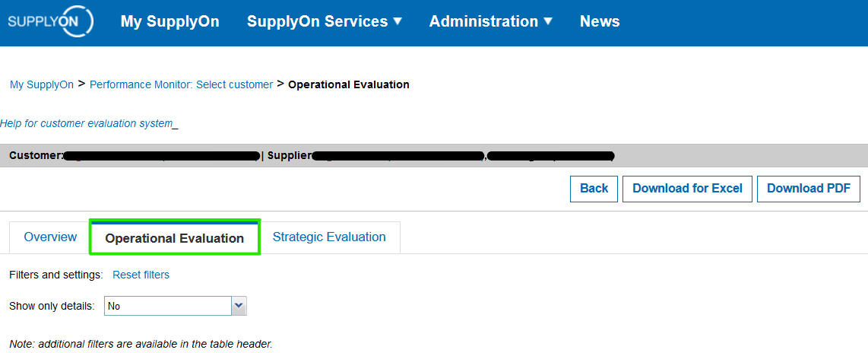This screenshot has height=353, width=868.
Task: Click the Download PDF button
Action: point(809,189)
